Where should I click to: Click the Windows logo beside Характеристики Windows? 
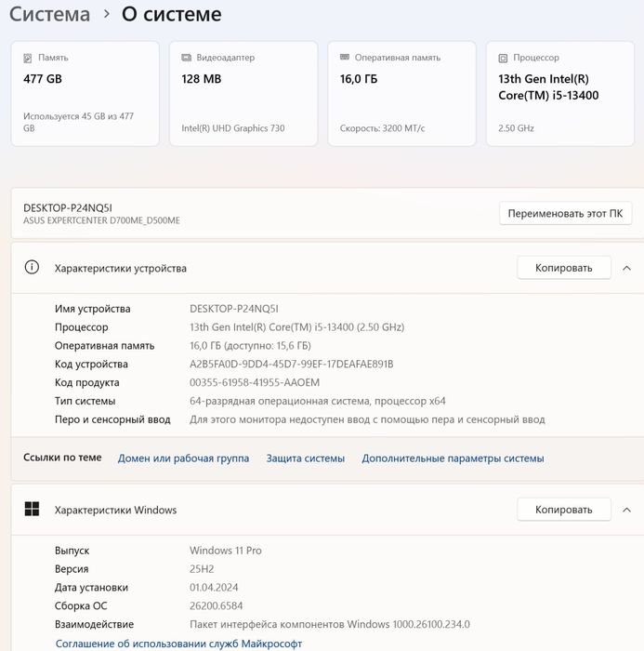pyautogui.click(x=32, y=510)
